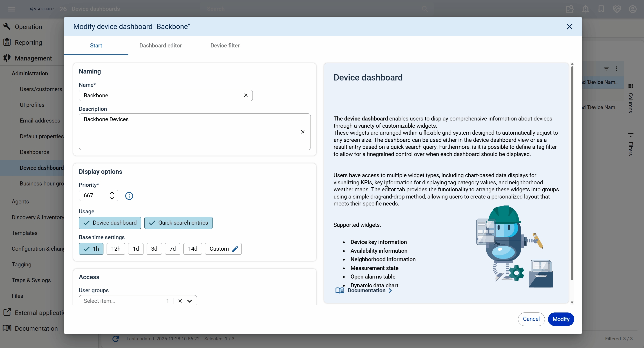This screenshot has height=348, width=644.
Task: Click the priority info icon
Action: coord(129,196)
